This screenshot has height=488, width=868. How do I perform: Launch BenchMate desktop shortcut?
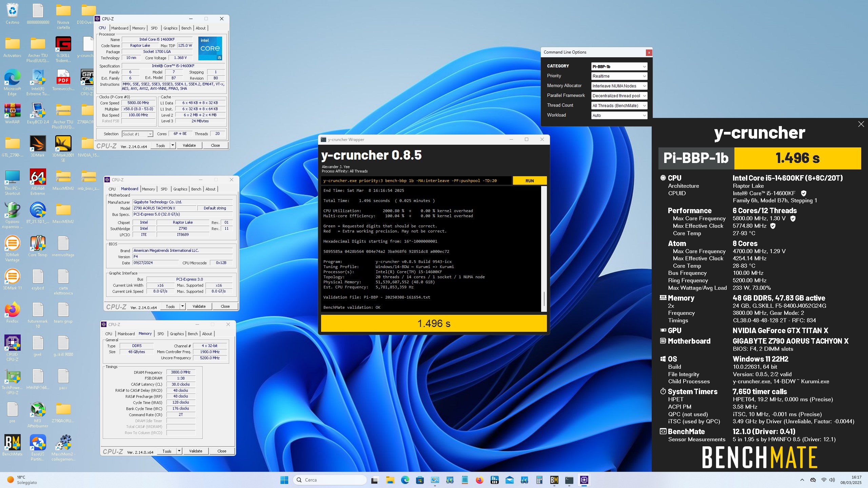tap(12, 445)
